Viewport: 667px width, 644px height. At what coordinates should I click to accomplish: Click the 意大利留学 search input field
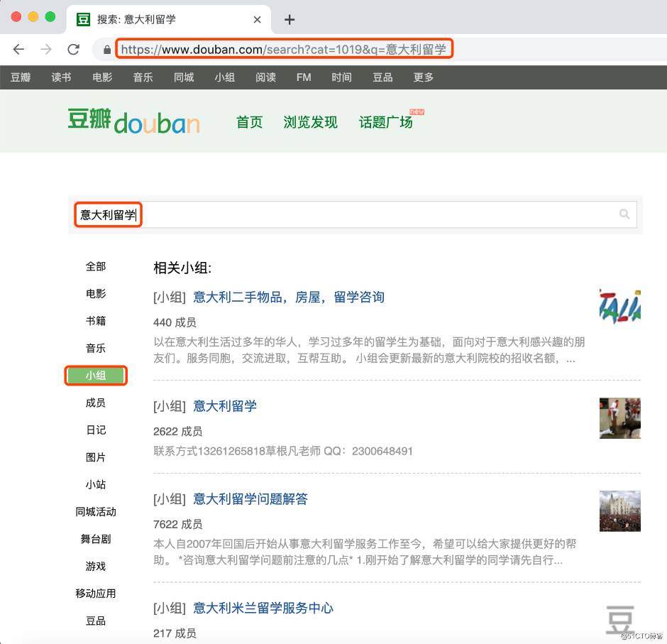(355, 214)
